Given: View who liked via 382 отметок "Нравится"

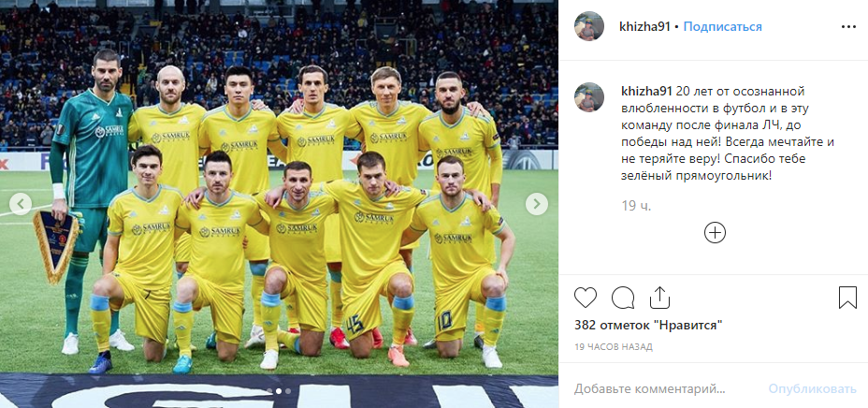Looking at the screenshot, I should pyautogui.click(x=648, y=325).
